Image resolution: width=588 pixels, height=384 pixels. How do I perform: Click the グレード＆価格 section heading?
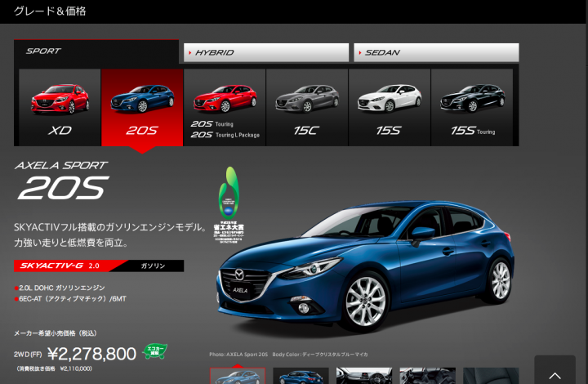[50, 11]
